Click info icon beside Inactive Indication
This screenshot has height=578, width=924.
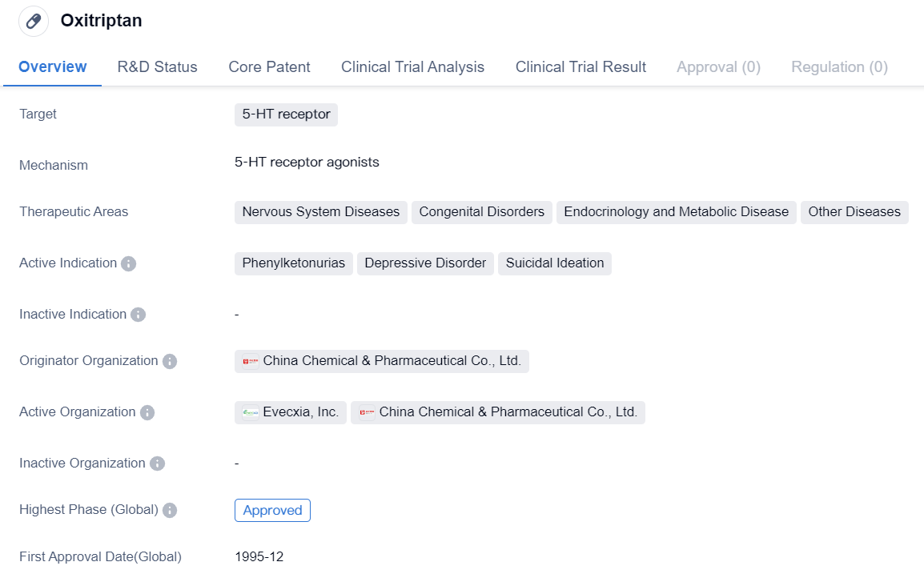[138, 315]
